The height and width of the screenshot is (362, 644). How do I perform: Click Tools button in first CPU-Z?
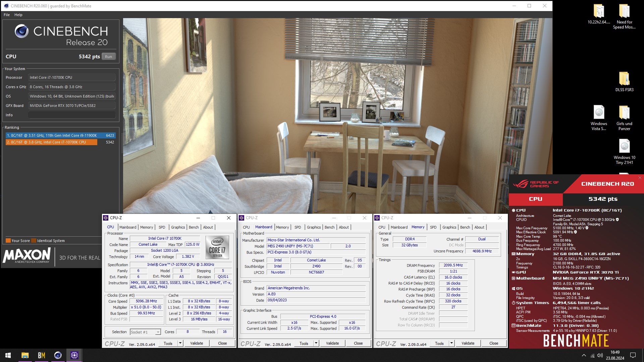point(168,343)
